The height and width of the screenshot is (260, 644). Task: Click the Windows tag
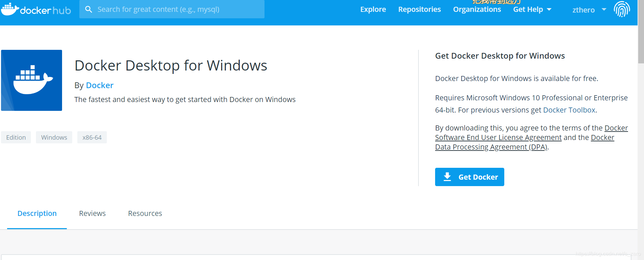coord(54,137)
